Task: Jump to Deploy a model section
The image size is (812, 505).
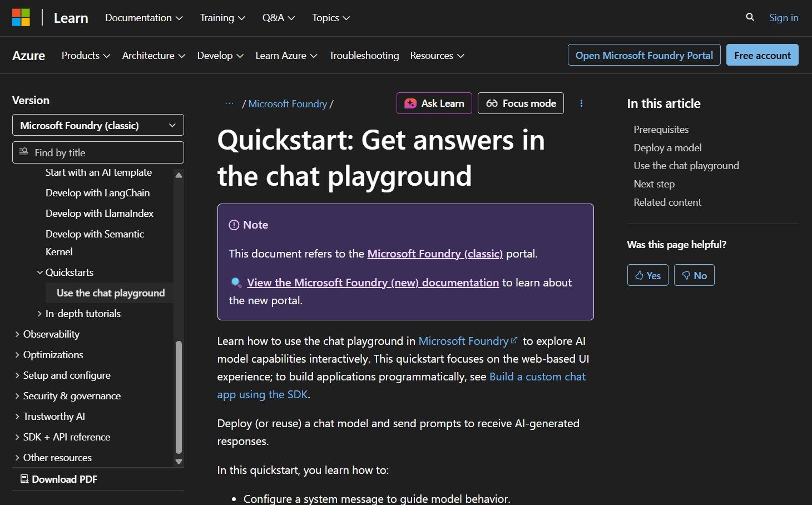Action: click(x=667, y=148)
